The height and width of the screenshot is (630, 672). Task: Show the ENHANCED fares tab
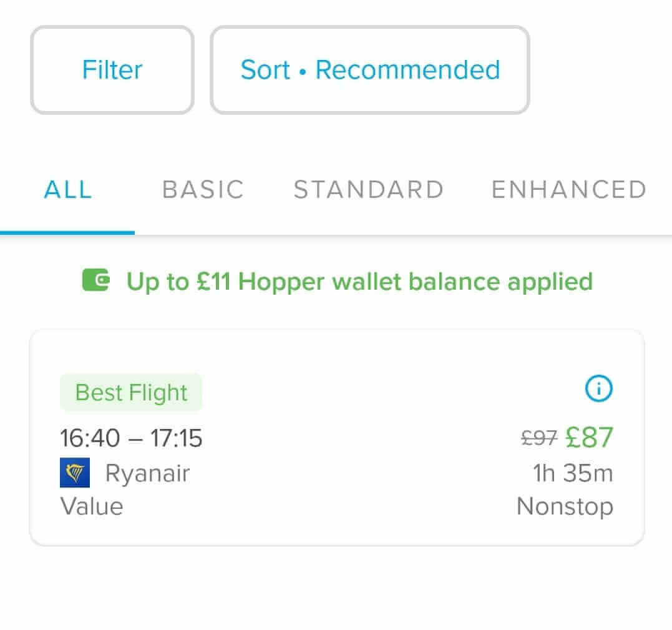[568, 190]
